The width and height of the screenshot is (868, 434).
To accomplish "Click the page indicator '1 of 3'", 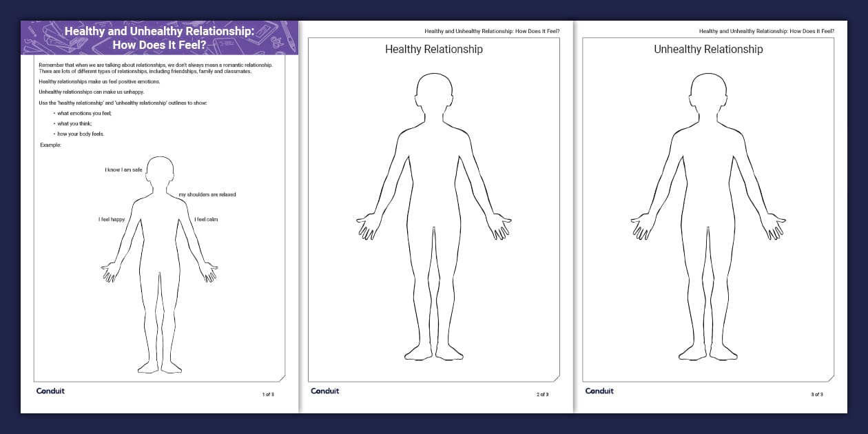I will [x=267, y=395].
